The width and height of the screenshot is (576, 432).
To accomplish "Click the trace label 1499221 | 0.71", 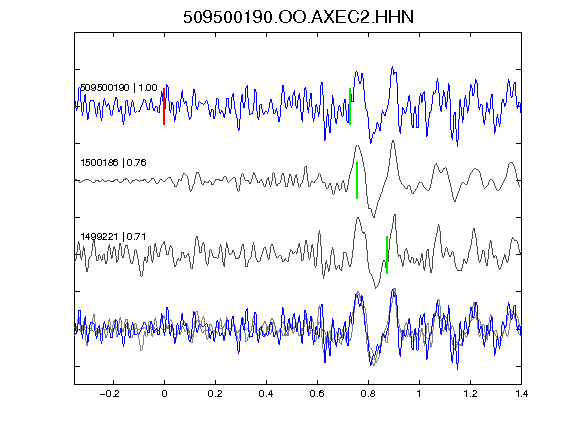I will click(113, 237).
